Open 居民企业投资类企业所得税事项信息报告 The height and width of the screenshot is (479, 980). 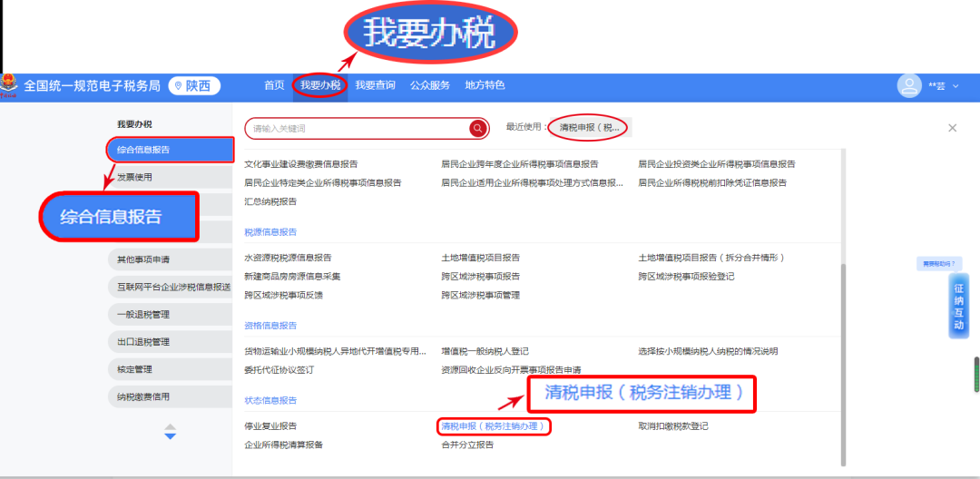(717, 164)
